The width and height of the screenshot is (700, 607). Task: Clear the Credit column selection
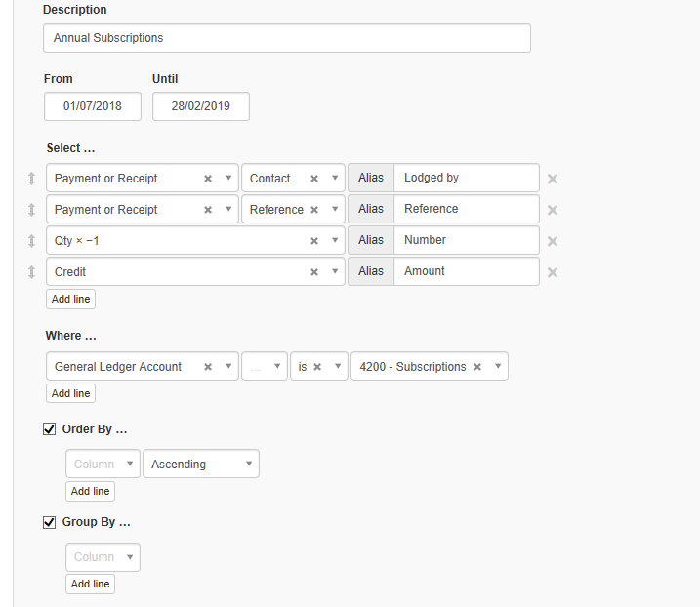313,272
